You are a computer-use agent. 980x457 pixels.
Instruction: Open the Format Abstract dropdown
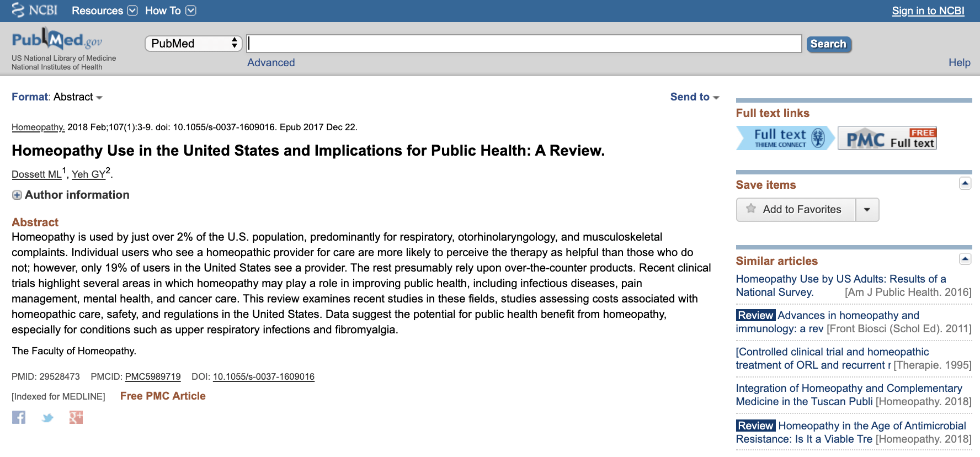(57, 97)
